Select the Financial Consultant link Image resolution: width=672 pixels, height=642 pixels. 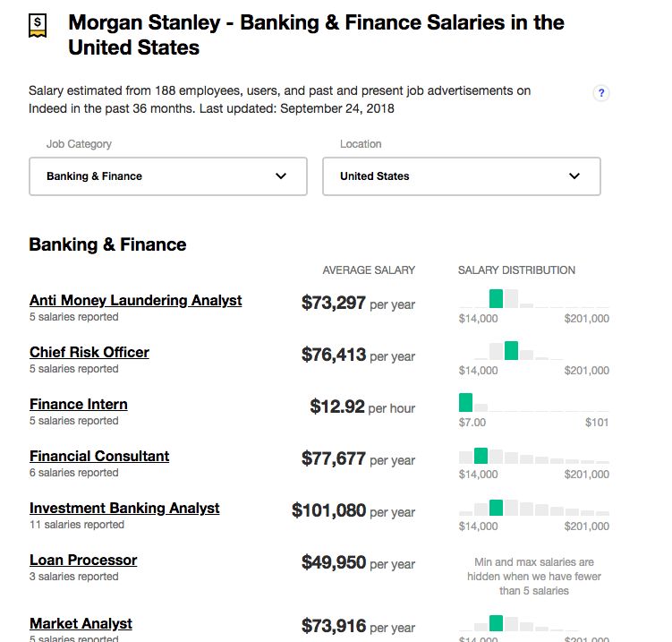(99, 456)
